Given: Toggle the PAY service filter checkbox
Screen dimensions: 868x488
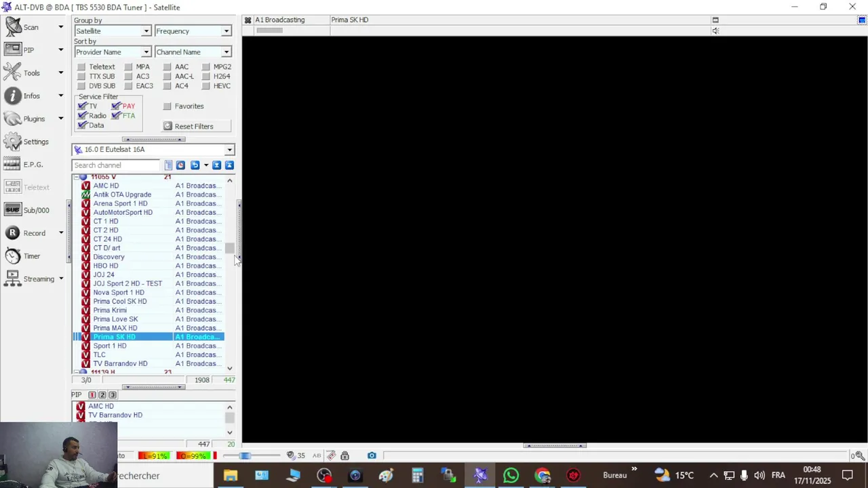Looking at the screenshot, I should coord(116,106).
